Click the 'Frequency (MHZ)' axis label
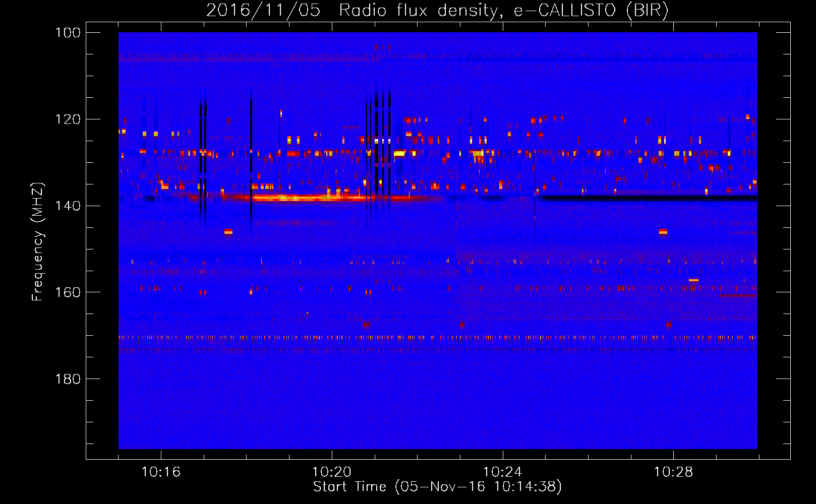Screen dimensions: 816x504 point(38,241)
